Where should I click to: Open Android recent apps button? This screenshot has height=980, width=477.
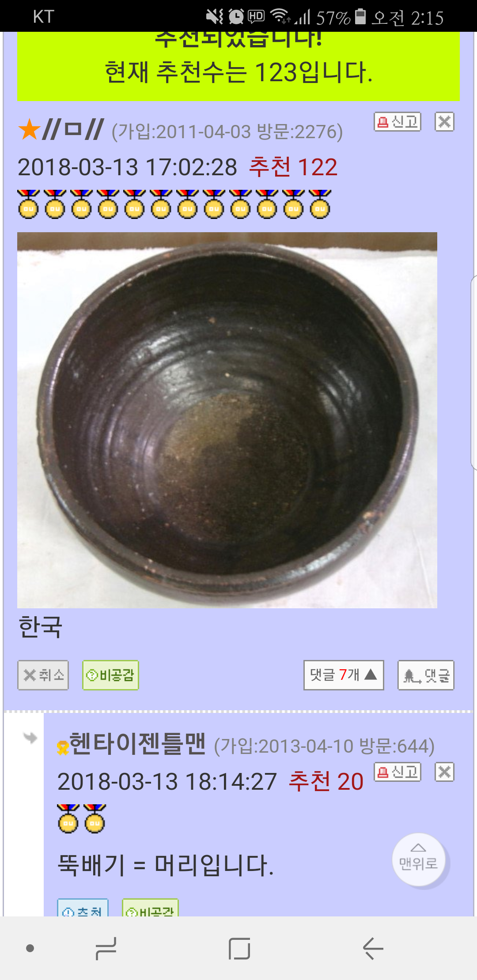click(106, 948)
